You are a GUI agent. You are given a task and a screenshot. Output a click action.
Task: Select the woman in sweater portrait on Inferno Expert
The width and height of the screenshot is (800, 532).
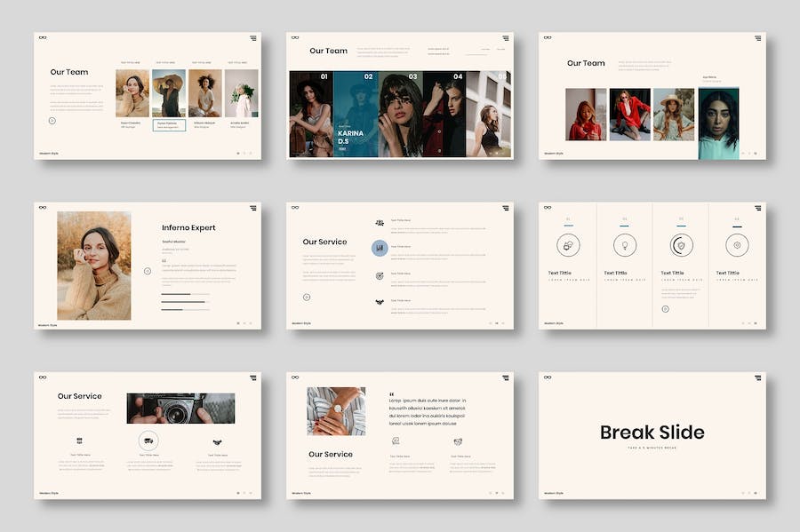(x=94, y=266)
